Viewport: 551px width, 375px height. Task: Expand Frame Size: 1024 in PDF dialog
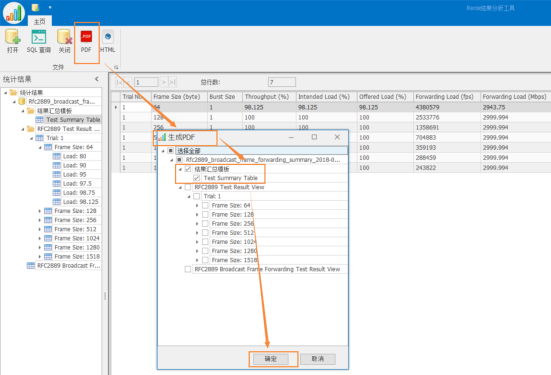pos(197,242)
